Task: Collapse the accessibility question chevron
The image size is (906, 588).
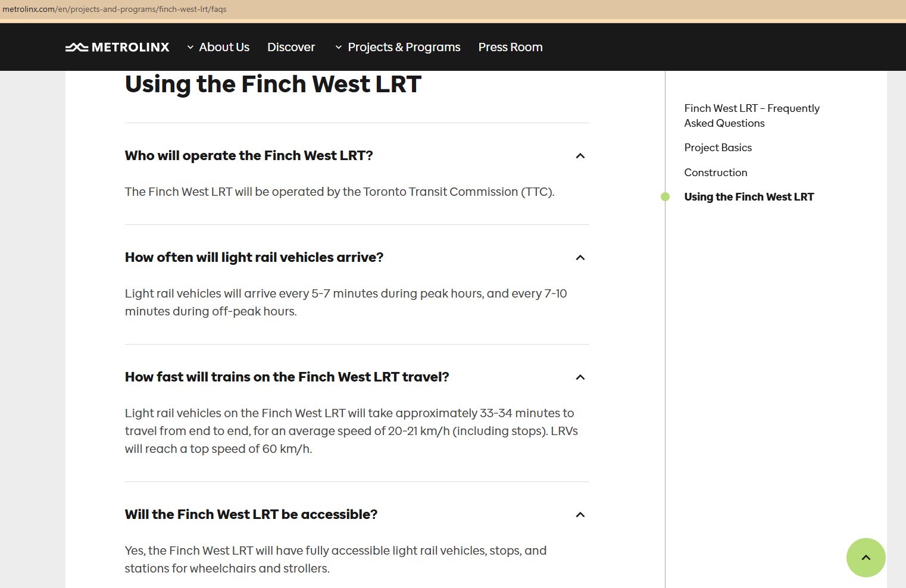Action: point(580,515)
